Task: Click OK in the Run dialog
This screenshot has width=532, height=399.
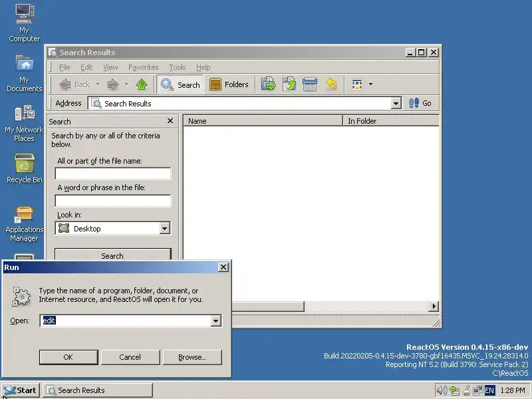Action: [68, 357]
